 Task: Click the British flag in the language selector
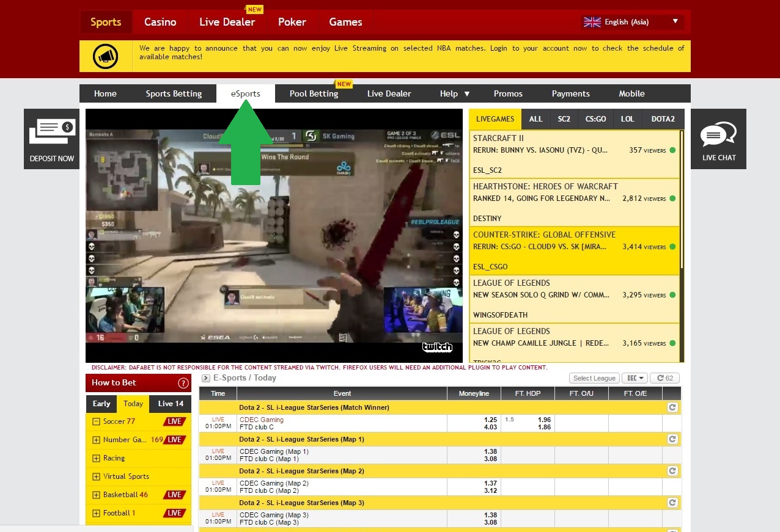tap(591, 21)
